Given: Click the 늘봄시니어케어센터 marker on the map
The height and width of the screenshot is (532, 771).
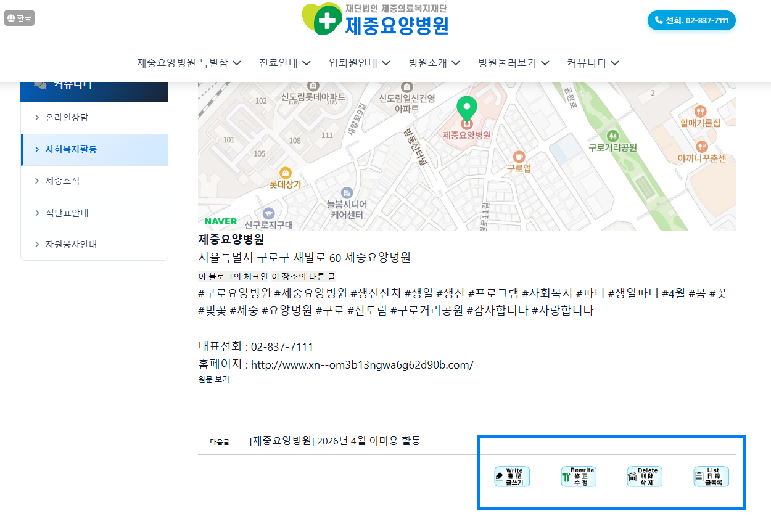Looking at the screenshot, I should point(347,193).
